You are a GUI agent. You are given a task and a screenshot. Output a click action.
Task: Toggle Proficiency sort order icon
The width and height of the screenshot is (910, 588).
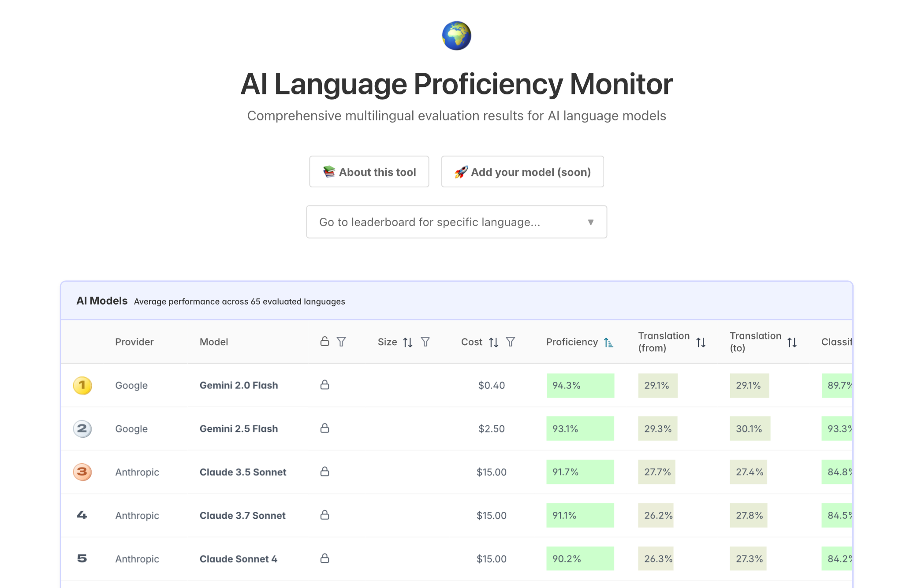608,342
